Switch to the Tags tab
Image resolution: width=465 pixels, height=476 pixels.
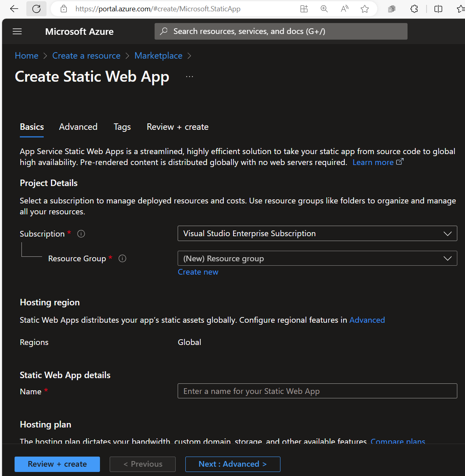[122, 127]
